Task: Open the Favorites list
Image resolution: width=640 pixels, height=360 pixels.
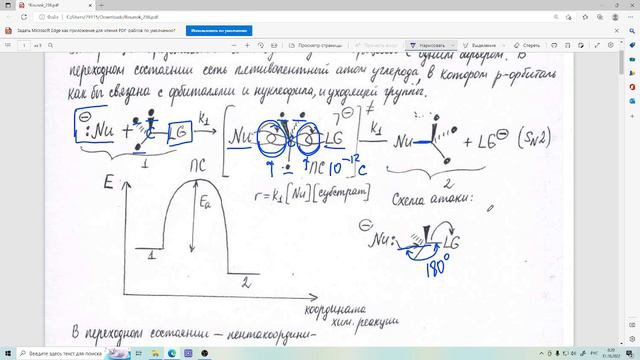Action: (585, 17)
